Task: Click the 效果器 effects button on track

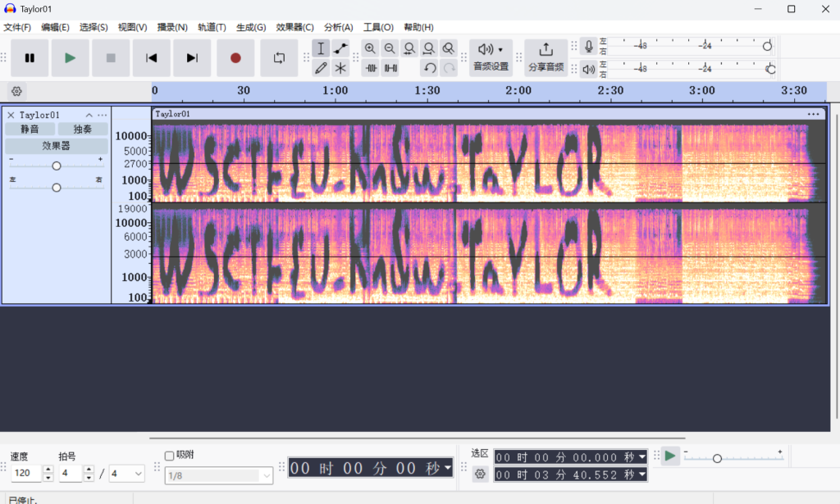Action: 57,146
